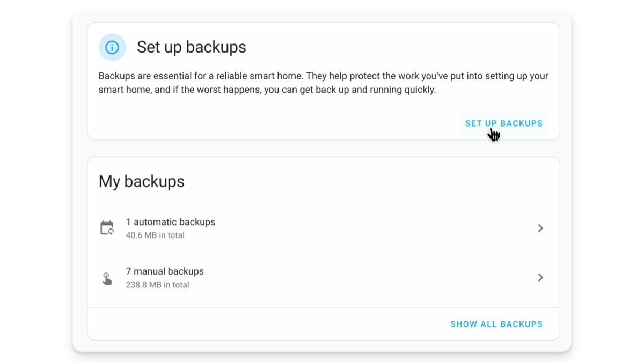Open SHOW ALL BACKUPS
Image resolution: width=644 pixels, height=362 pixels.
tap(496, 324)
